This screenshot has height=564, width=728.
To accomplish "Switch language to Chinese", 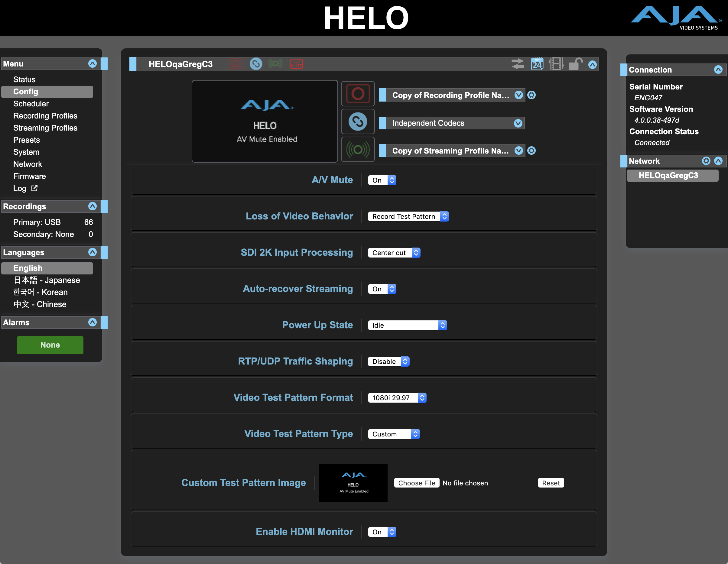I will click(x=40, y=304).
